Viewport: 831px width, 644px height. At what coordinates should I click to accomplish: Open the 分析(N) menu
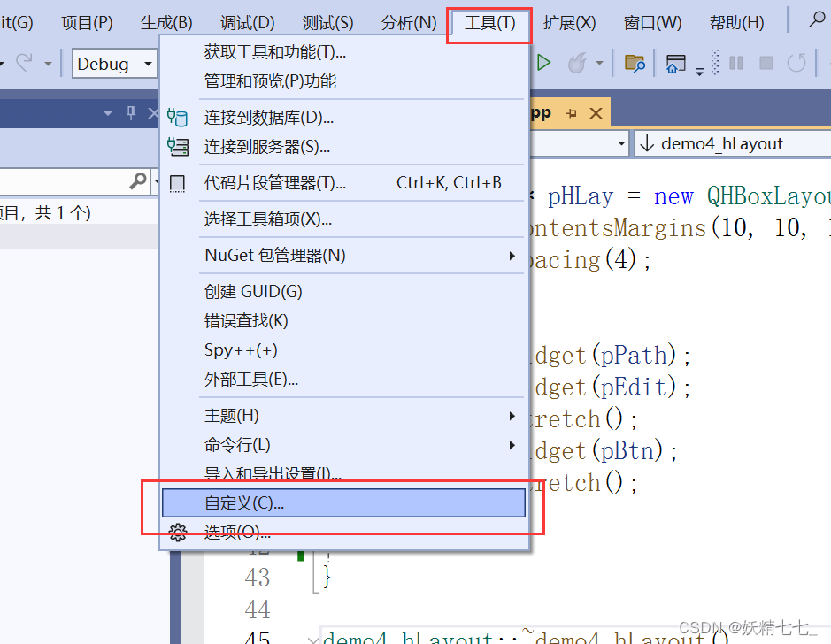pyautogui.click(x=409, y=23)
